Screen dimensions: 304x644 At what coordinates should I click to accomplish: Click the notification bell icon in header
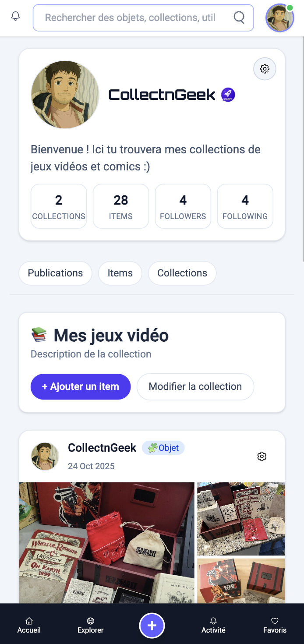pyautogui.click(x=16, y=17)
